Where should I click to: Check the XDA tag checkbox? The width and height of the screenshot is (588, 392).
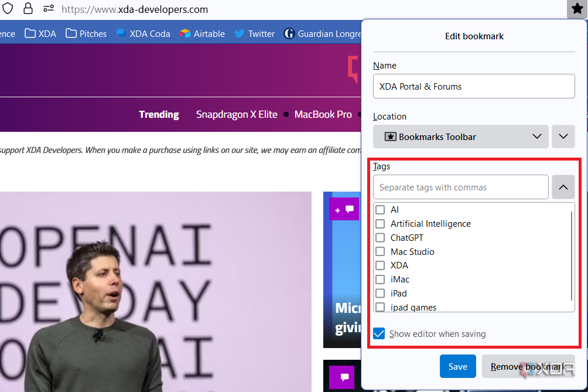point(380,265)
